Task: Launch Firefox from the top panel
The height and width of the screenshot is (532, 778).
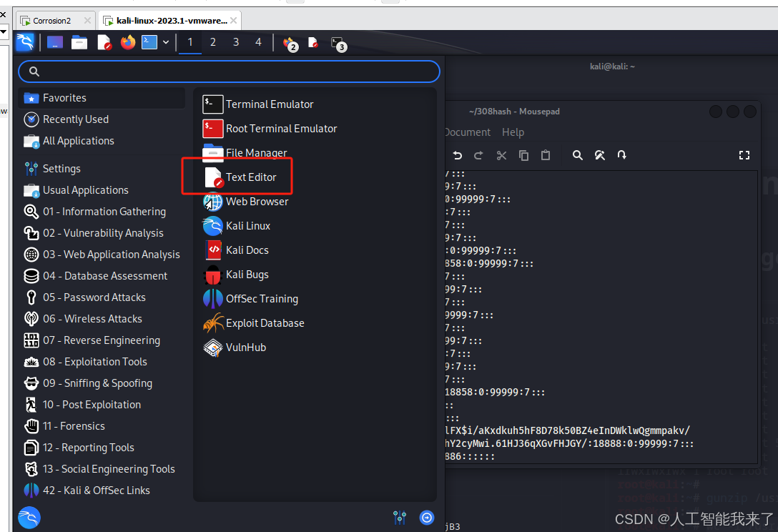Action: pos(127,43)
